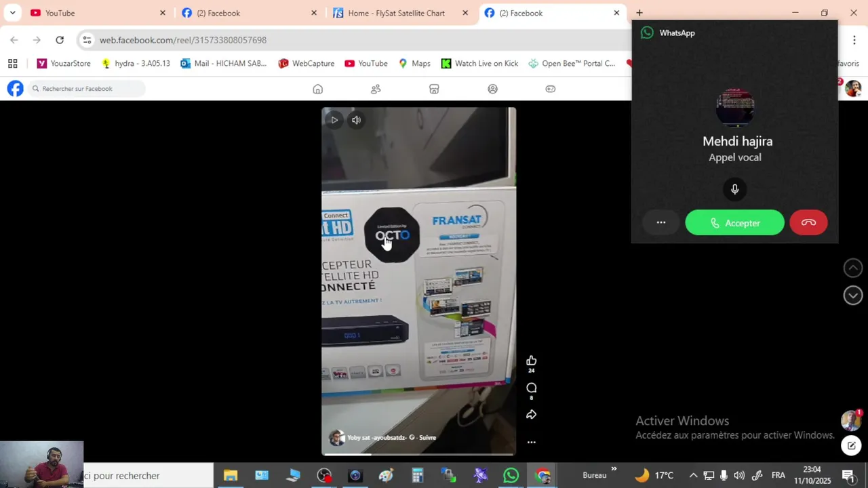Open the YouzarStore bookmark
868x488 pixels.
tap(64, 64)
